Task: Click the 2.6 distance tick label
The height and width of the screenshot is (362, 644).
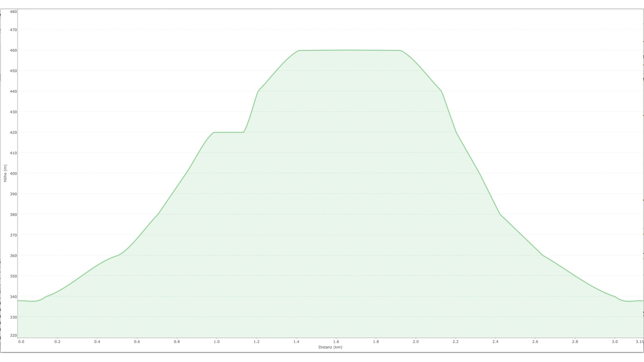Action: pyautogui.click(x=535, y=342)
